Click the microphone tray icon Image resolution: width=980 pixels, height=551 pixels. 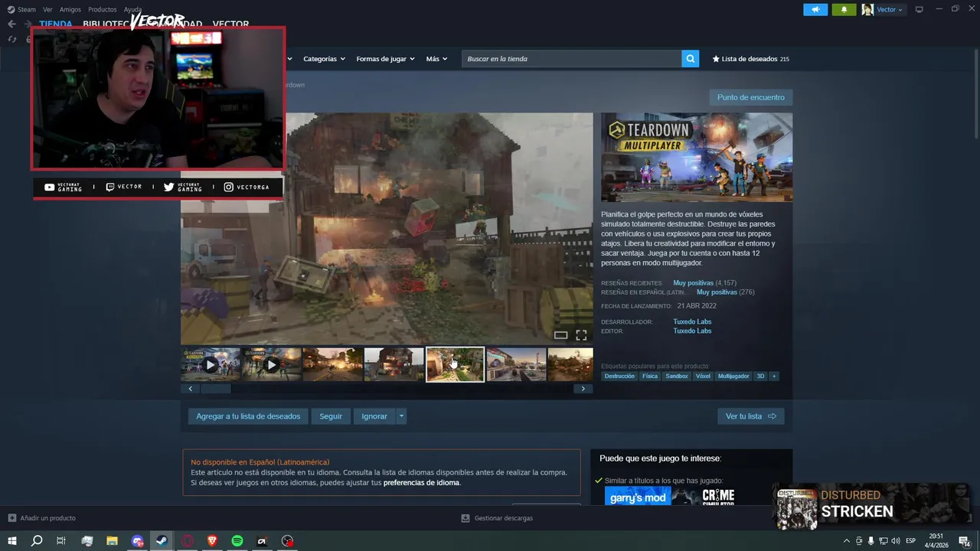[871, 541]
